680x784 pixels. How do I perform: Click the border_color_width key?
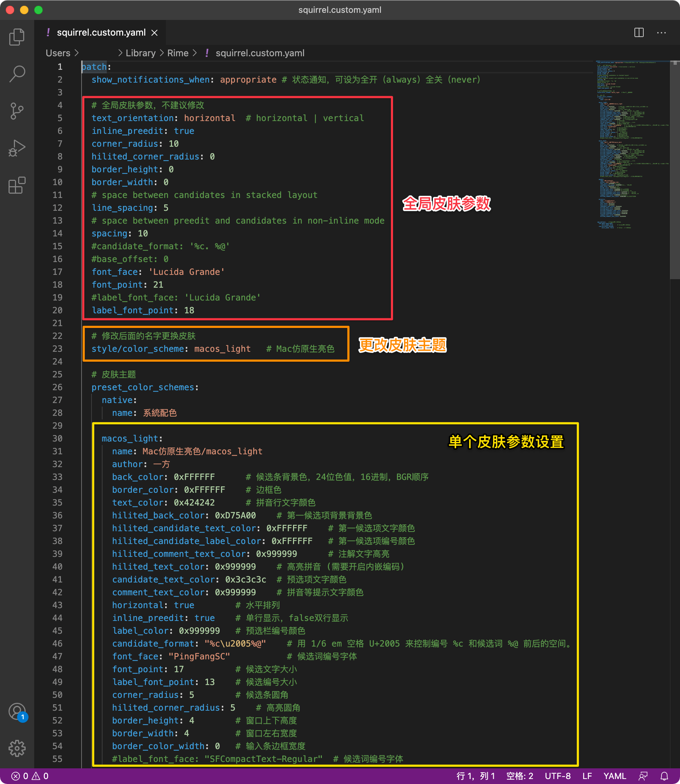[x=158, y=746]
